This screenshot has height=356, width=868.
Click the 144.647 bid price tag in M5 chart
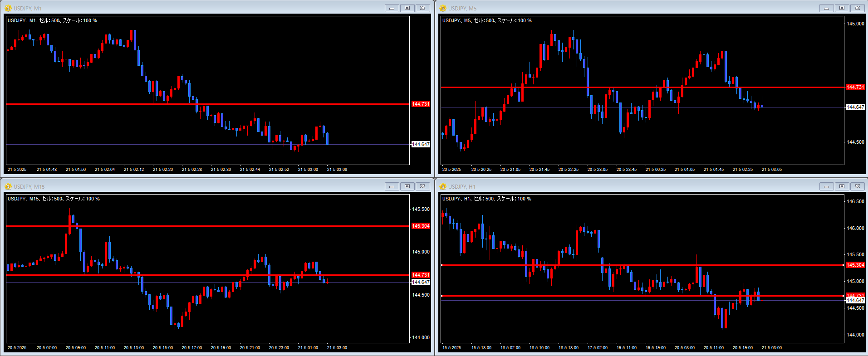[855, 107]
